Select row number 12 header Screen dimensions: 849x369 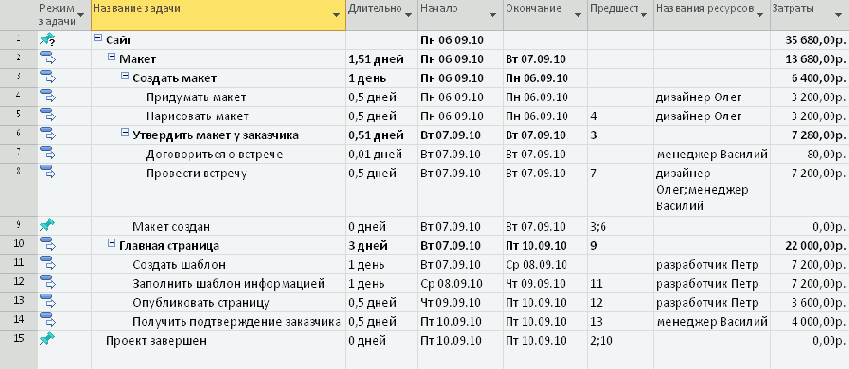(x=19, y=283)
